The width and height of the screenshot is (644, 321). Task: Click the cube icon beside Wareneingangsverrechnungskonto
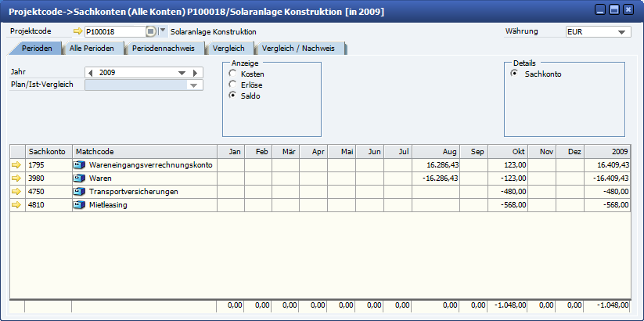pyautogui.click(x=79, y=165)
